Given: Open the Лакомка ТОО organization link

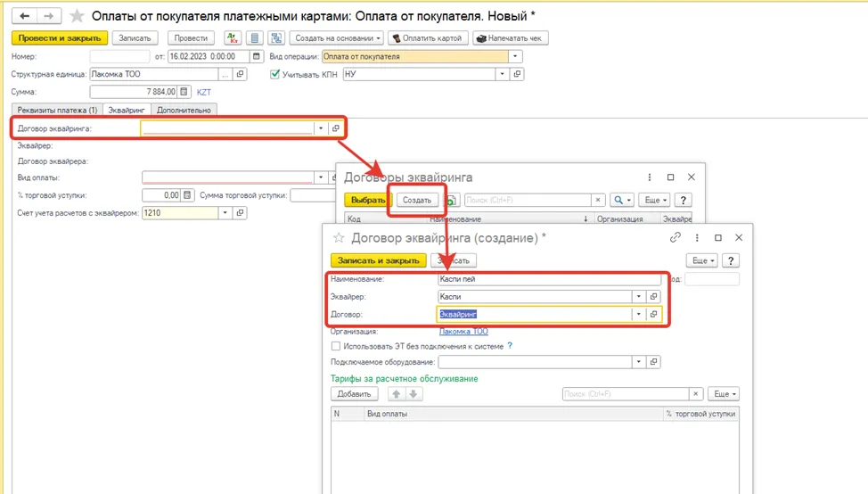Looking at the screenshot, I should click(464, 332).
